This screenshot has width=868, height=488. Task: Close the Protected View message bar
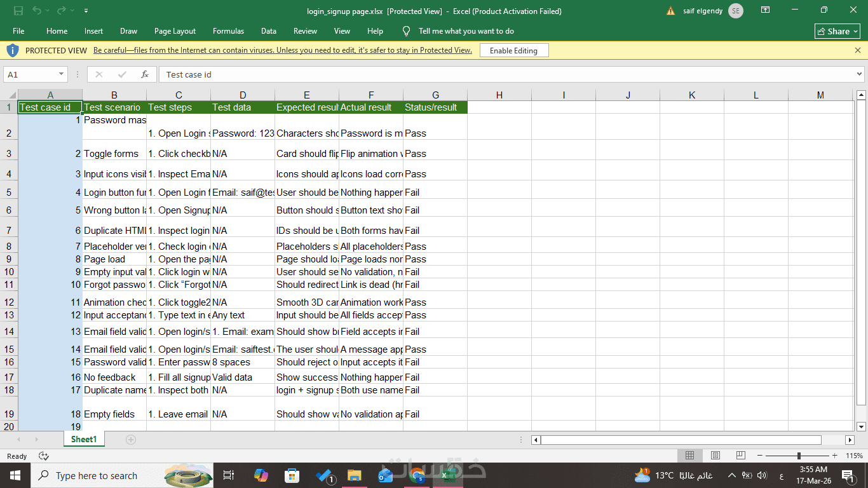858,50
